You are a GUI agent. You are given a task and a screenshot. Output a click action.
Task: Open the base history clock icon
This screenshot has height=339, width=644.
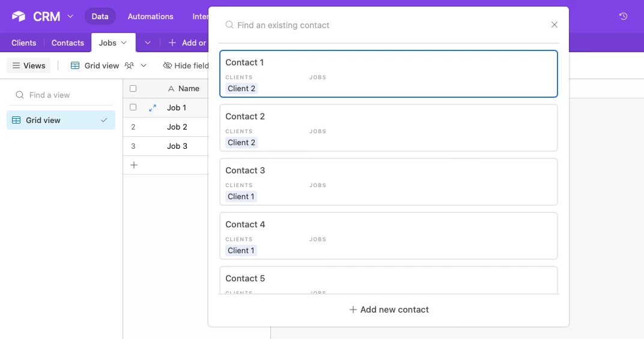pos(624,16)
